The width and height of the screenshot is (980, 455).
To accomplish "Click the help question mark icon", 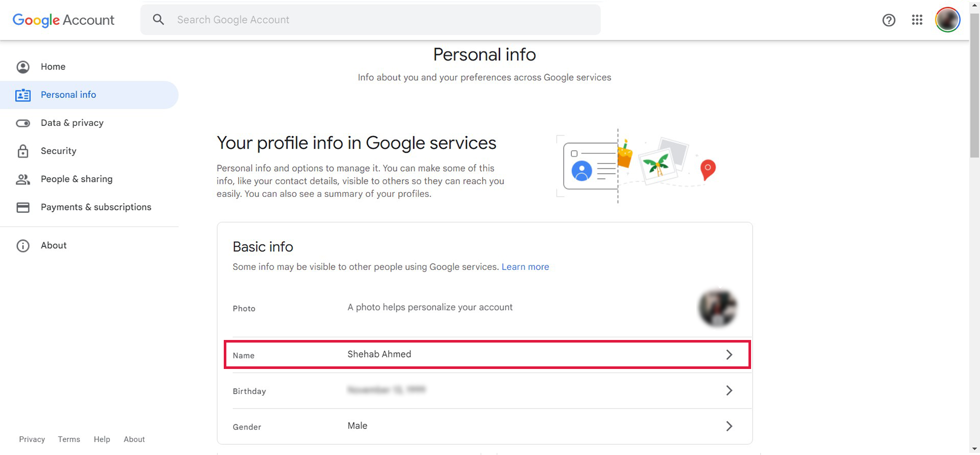I will (x=889, y=20).
